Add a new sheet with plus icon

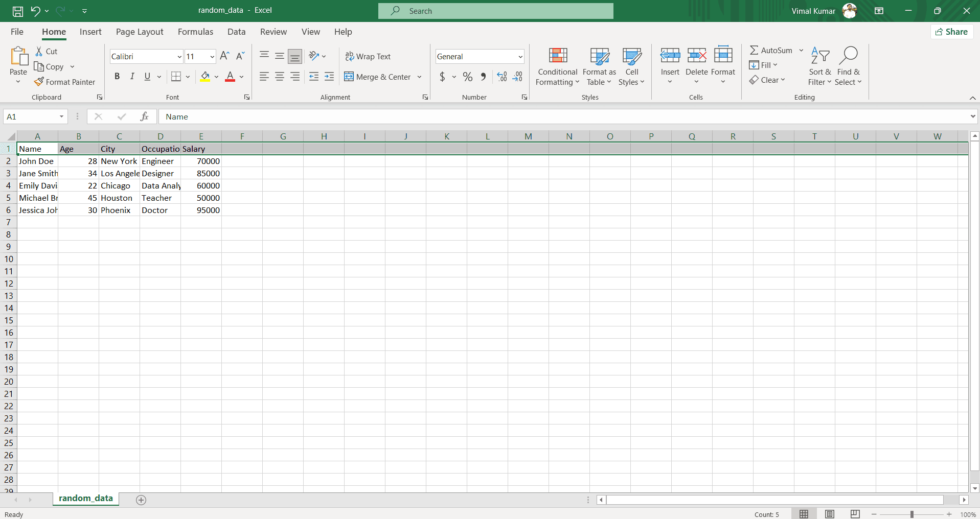[141, 500]
